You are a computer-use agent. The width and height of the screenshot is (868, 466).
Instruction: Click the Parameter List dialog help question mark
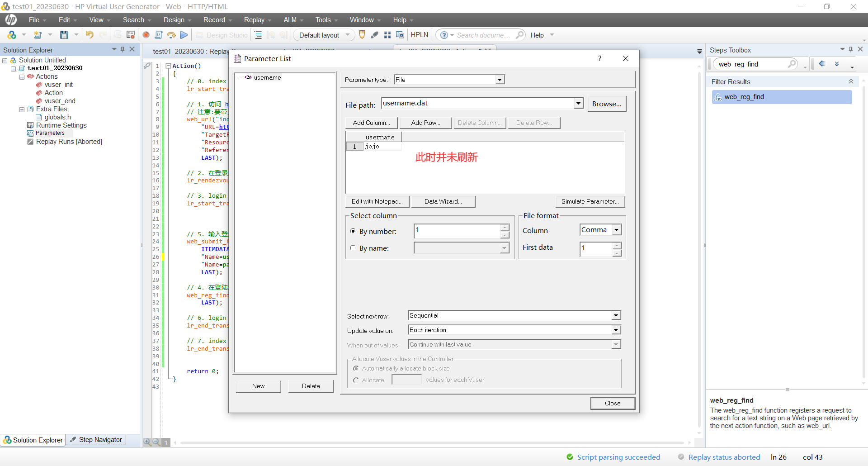[x=600, y=58]
